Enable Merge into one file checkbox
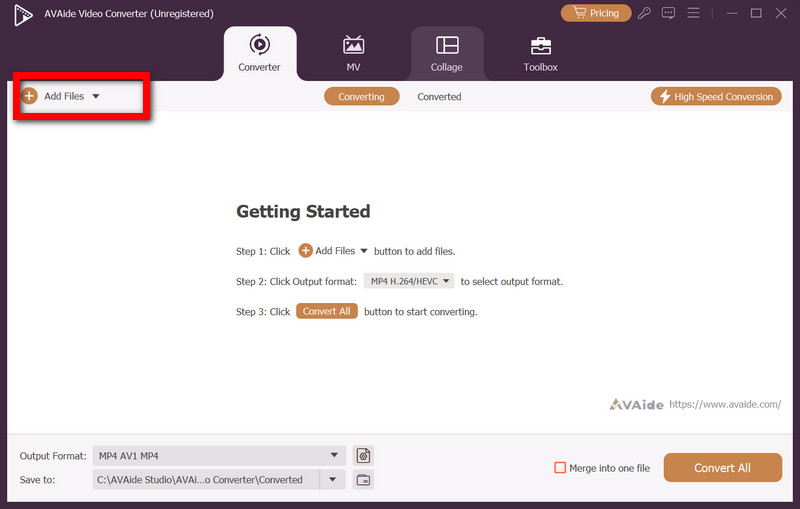The height and width of the screenshot is (509, 800). (x=560, y=468)
